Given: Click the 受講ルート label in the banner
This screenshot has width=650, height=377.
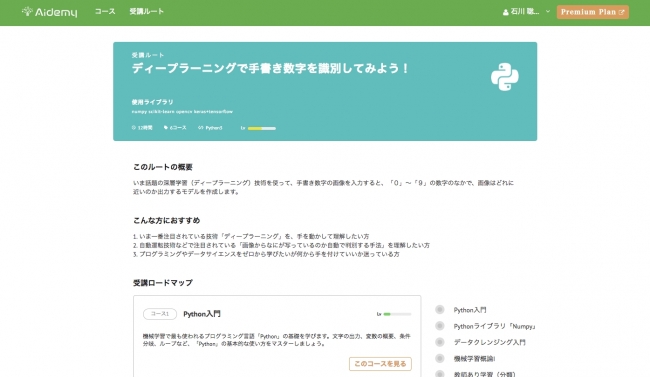Looking at the screenshot, I should 148,55.
